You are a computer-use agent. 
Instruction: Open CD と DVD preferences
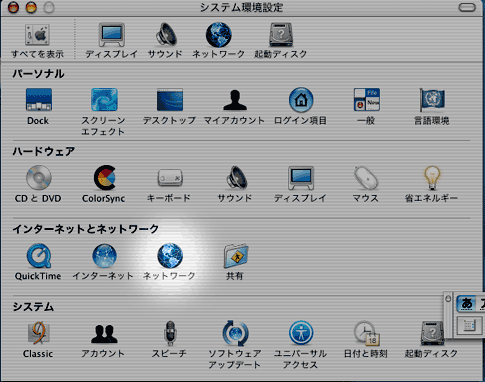tap(39, 178)
